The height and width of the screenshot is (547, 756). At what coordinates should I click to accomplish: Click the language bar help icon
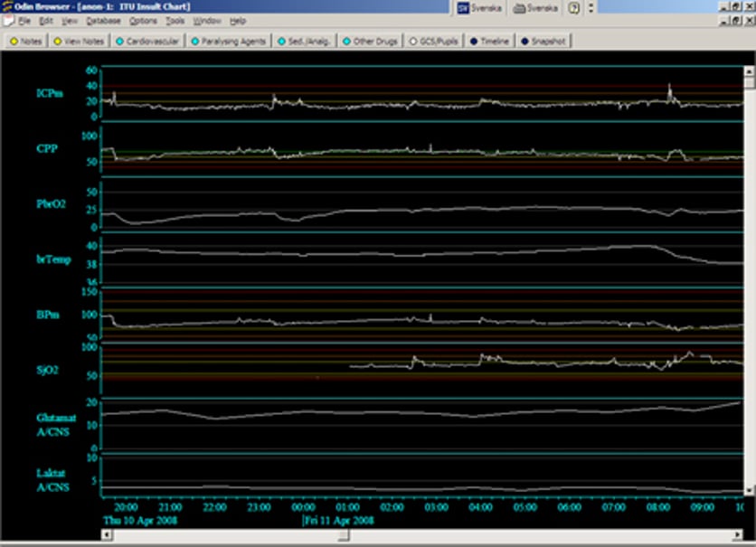(x=573, y=7)
